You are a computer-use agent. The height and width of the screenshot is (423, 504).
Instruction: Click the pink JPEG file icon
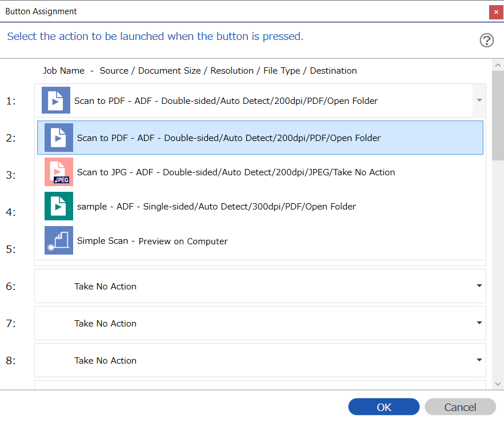pyautogui.click(x=59, y=172)
